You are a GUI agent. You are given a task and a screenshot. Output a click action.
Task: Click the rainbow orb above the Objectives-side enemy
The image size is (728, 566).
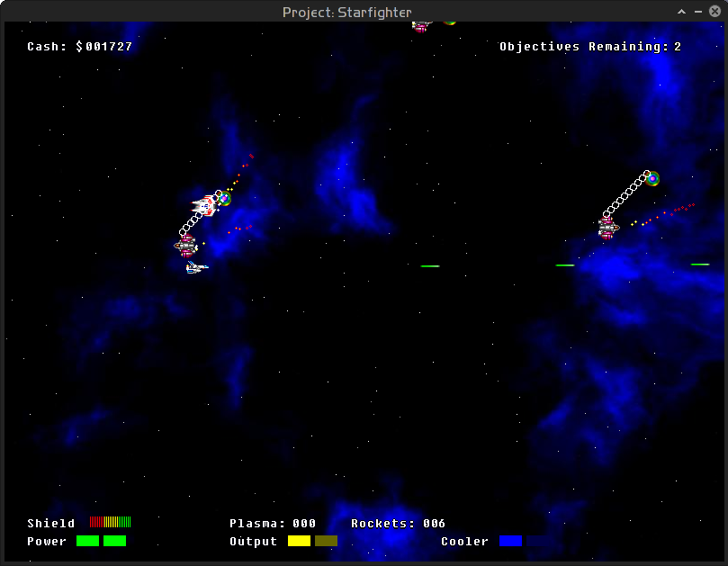(x=652, y=179)
